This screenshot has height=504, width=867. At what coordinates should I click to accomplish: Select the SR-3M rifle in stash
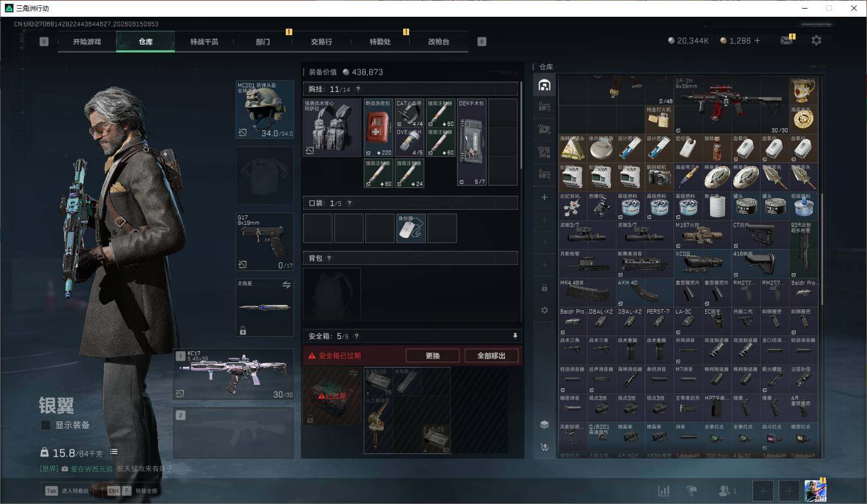(732, 105)
